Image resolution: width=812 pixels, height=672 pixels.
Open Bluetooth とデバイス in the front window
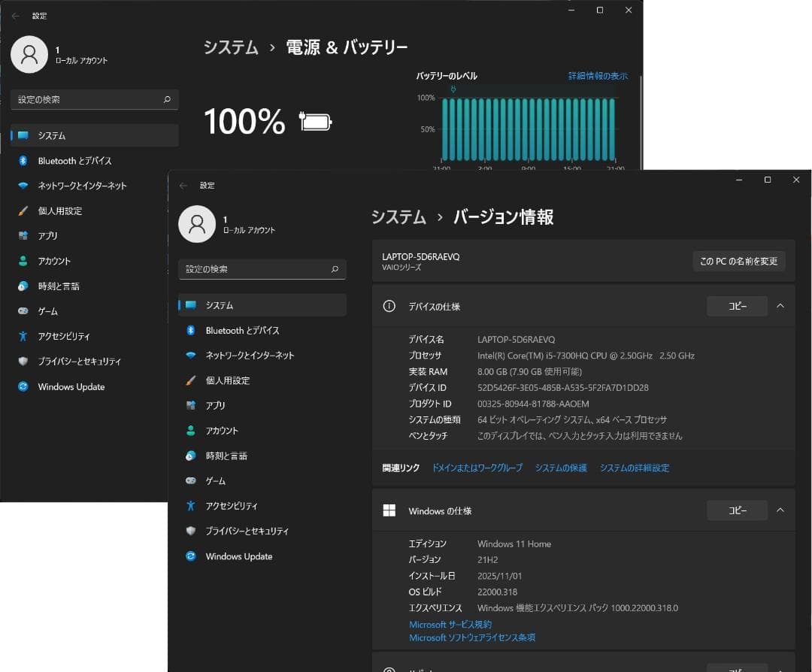coord(262,330)
